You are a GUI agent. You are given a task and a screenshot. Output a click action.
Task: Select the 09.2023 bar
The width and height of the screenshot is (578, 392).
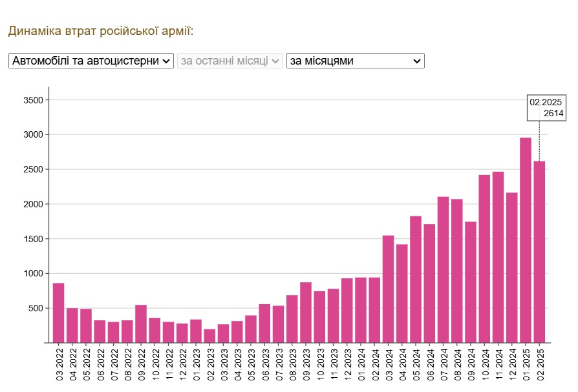[306, 313]
